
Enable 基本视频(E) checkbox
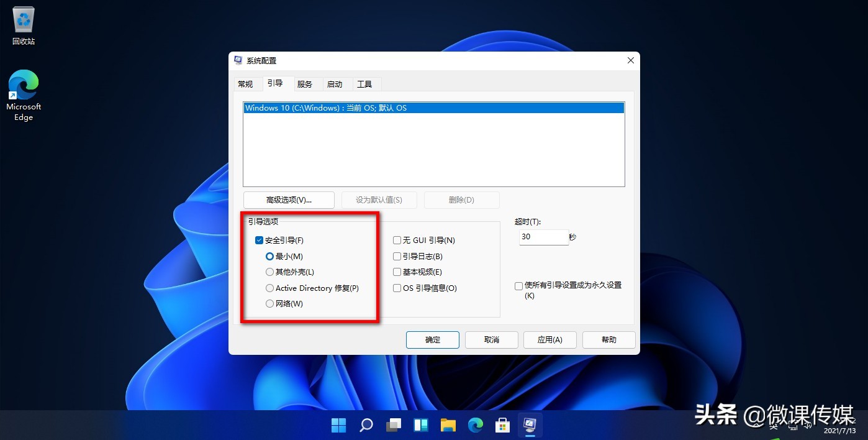click(x=397, y=272)
